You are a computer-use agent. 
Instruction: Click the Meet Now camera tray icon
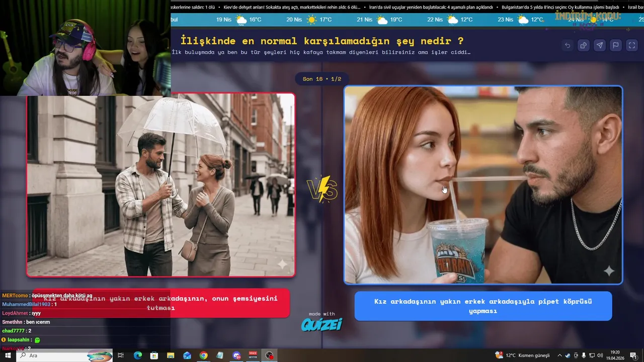[576, 355]
